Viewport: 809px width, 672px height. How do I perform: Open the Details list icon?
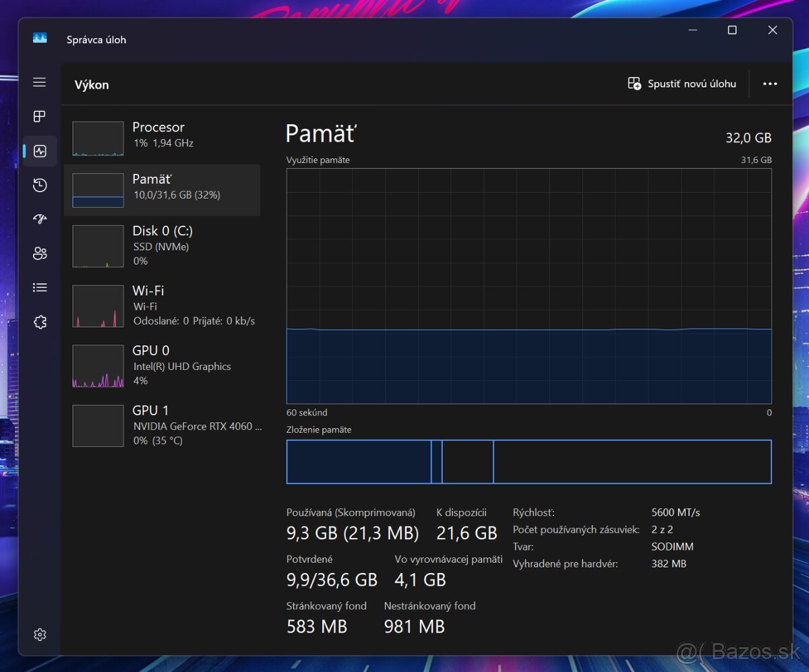pyautogui.click(x=40, y=288)
